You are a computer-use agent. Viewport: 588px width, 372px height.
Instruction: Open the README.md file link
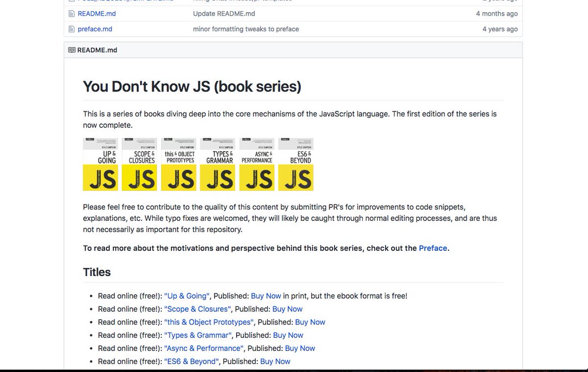coord(97,14)
